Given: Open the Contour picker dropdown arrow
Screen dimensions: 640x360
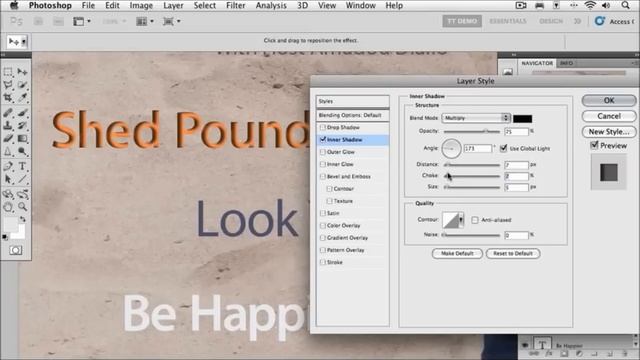Looking at the screenshot, I should (x=461, y=220).
